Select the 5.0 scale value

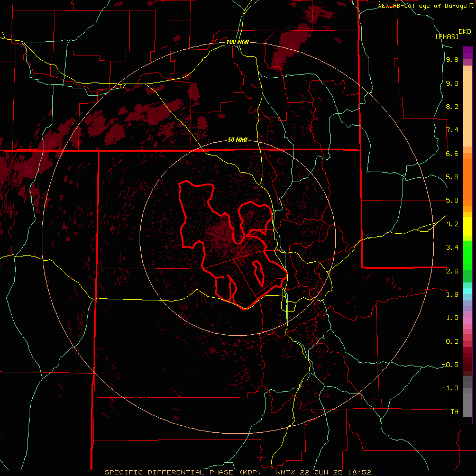point(452,200)
